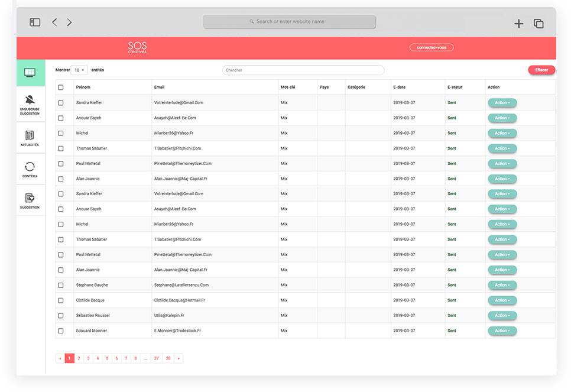Click the name Edouard Monnier

click(x=92, y=331)
